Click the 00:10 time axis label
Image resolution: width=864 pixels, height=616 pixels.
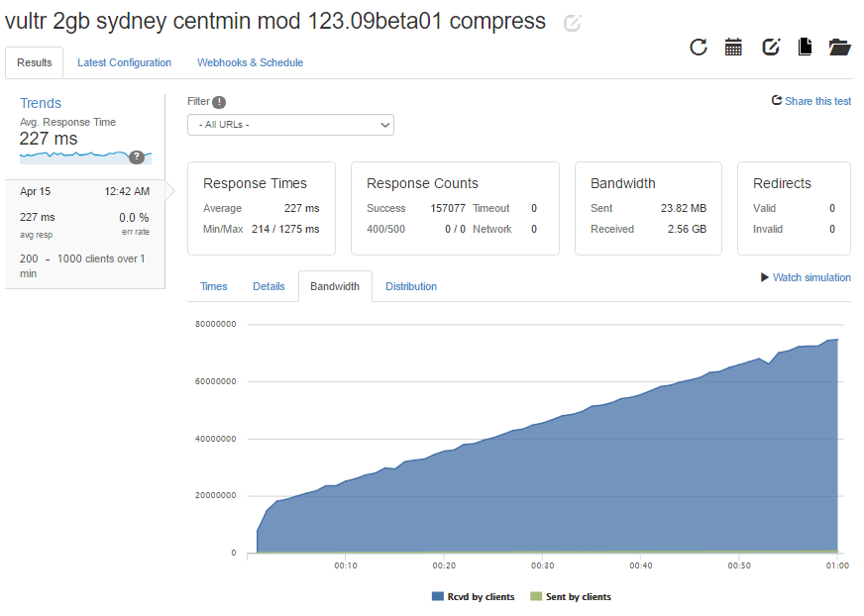tap(346, 565)
